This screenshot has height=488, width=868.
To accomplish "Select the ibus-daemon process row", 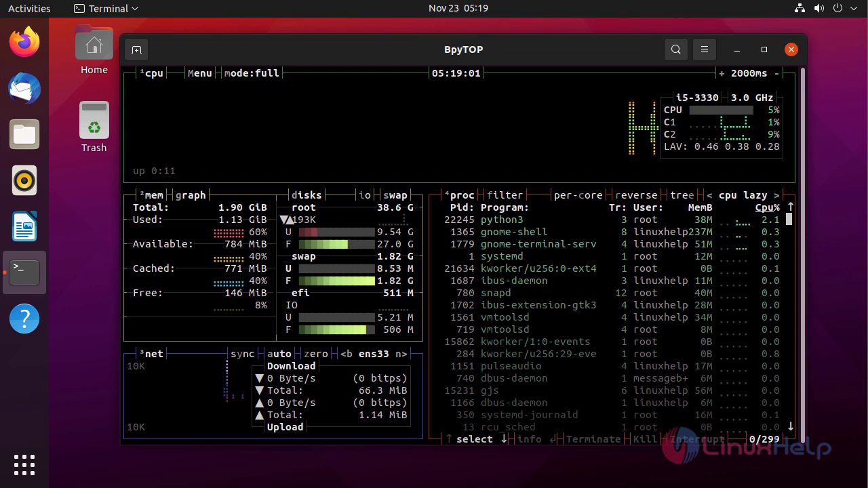I will point(612,281).
